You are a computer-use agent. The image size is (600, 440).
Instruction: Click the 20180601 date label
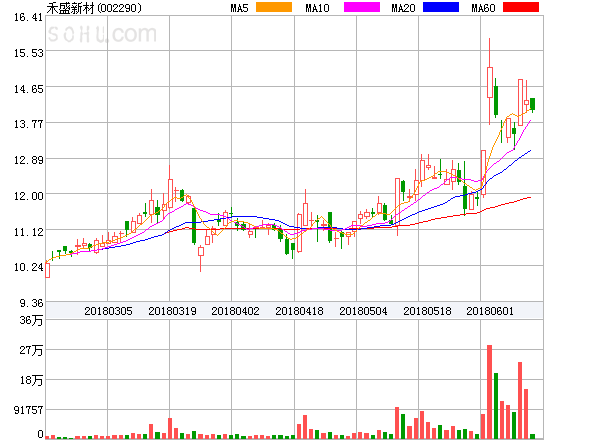(490, 311)
